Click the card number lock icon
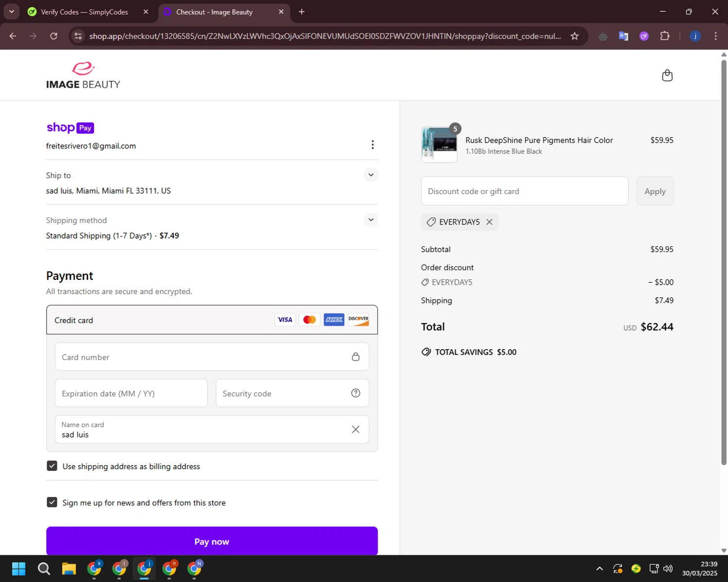This screenshot has width=728, height=582. (356, 356)
